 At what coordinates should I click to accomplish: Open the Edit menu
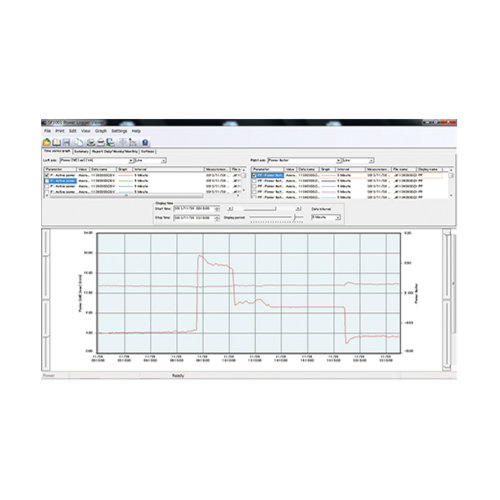coord(73,131)
